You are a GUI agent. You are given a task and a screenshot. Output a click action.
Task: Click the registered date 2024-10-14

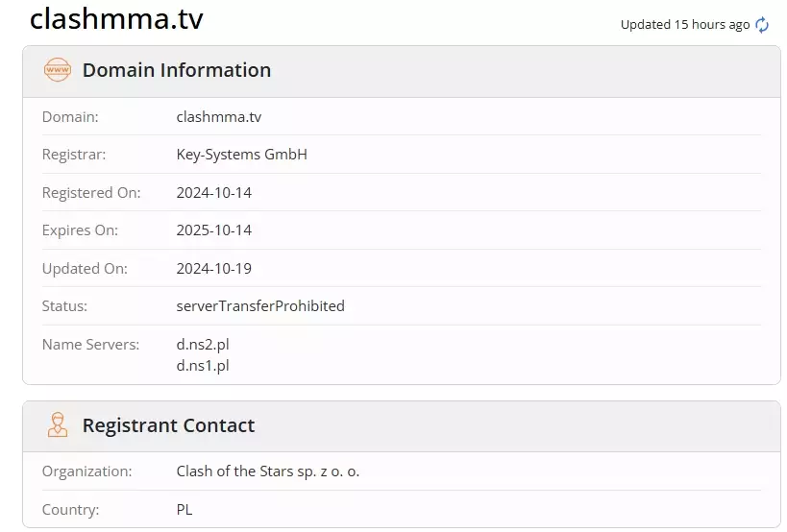(x=213, y=193)
